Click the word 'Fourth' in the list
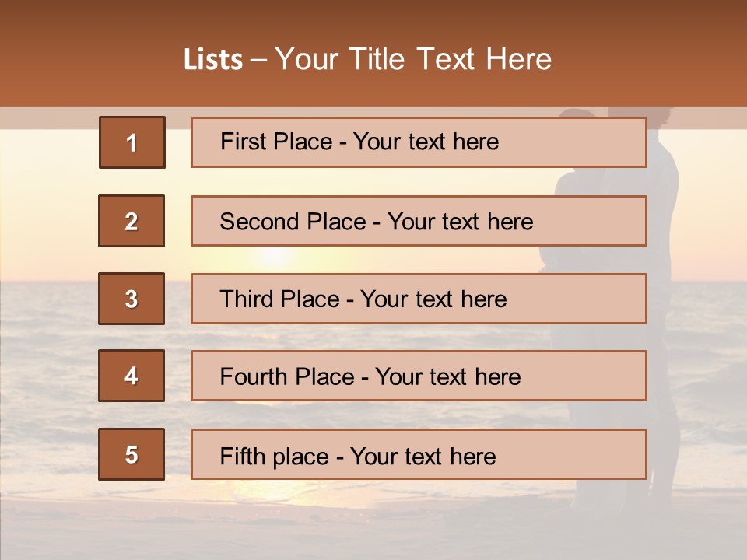This screenshot has height=560, width=747. click(252, 376)
